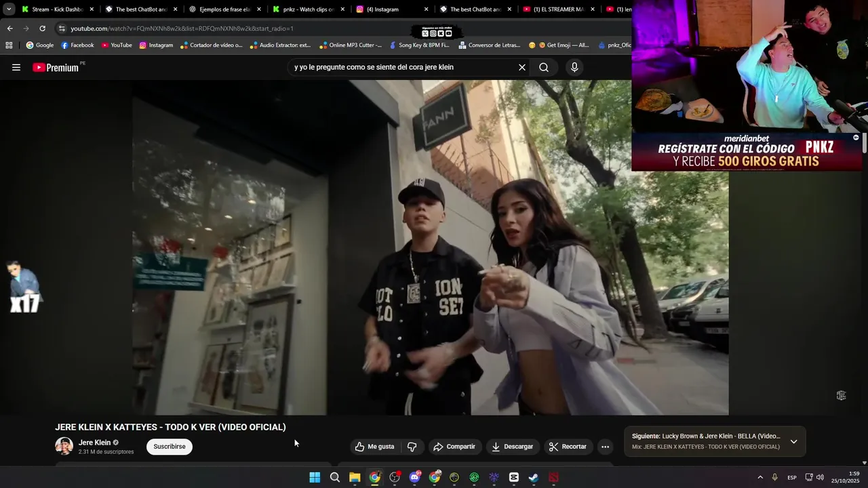Open the Facebook bookmark
Image resolution: width=868 pixels, height=488 pixels.
click(x=77, y=45)
